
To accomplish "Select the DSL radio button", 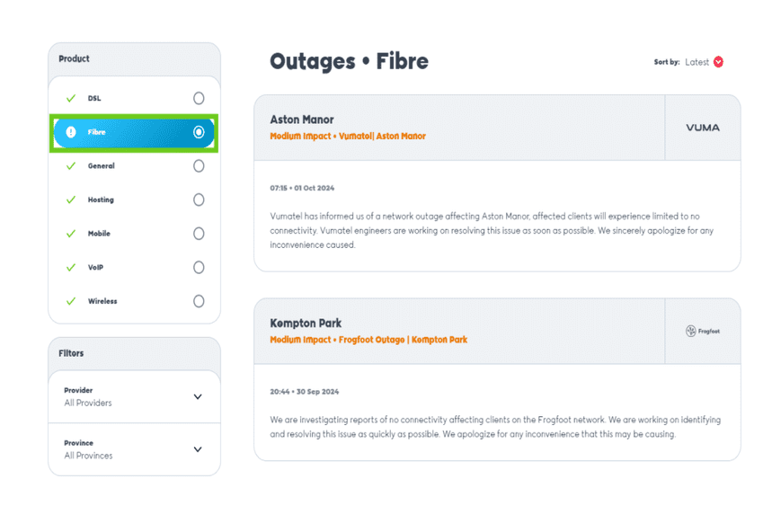I will coord(199,98).
